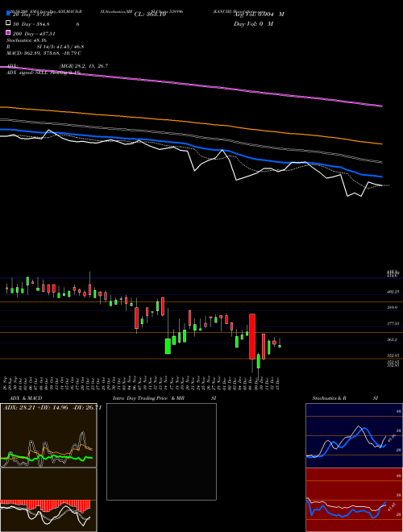Viewport: 403px width, 532px height.
Task: Click the empty intraday trading price panel
Action: [x=161, y=451]
